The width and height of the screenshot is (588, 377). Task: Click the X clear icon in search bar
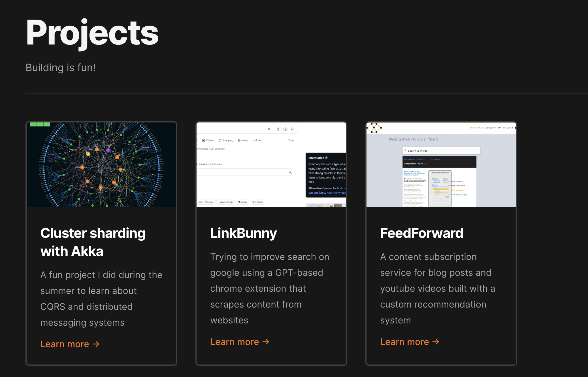(x=269, y=129)
